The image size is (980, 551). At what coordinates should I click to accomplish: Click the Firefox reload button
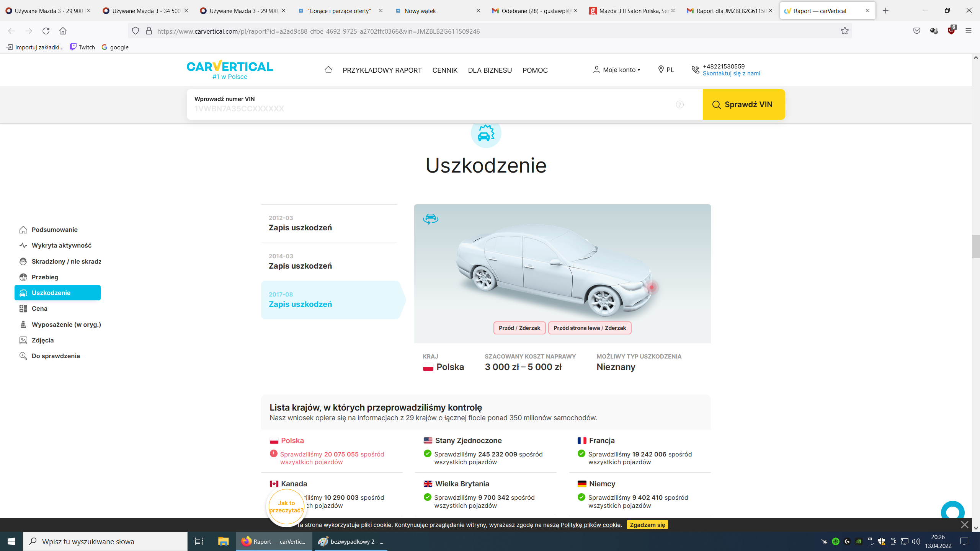(x=46, y=31)
